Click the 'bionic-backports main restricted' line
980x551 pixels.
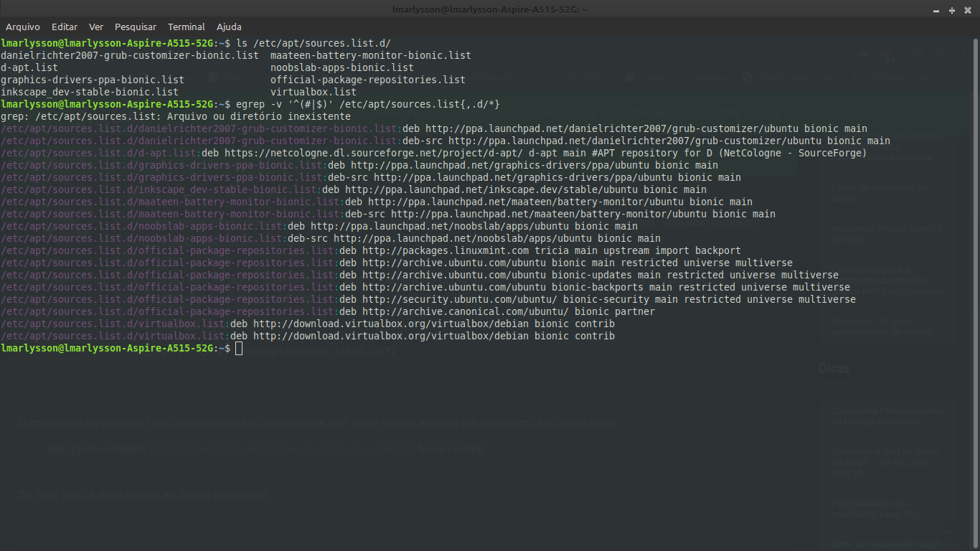pos(425,287)
